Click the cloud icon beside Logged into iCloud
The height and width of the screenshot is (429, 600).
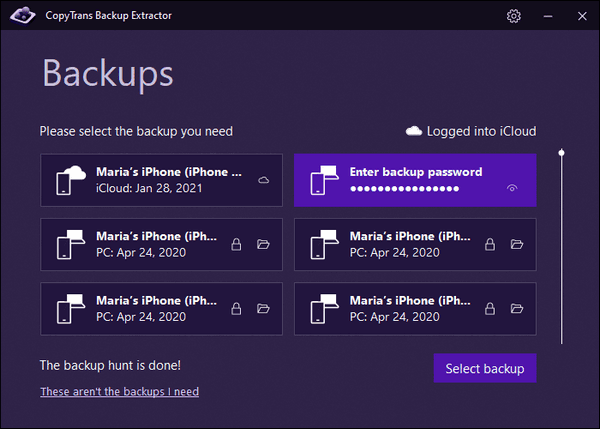[x=414, y=131]
